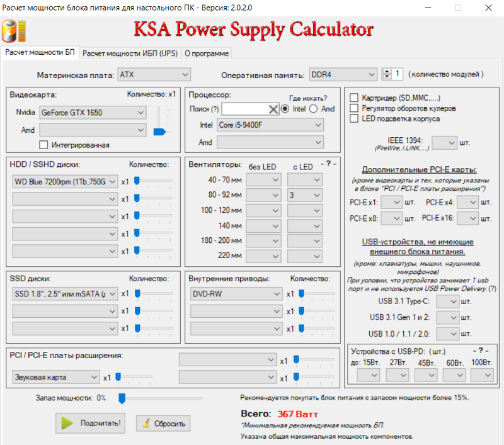The image size is (504, 445).
Task: Click the 367 Ватт total power value
Action: (x=297, y=414)
